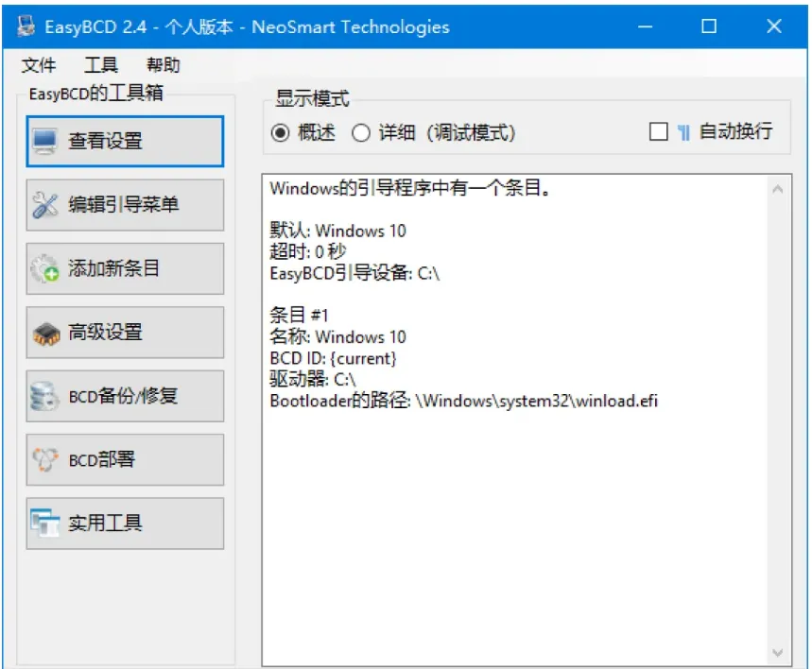
Task: Click the Bootloader的路径 winload.efi line
Action: (x=463, y=401)
